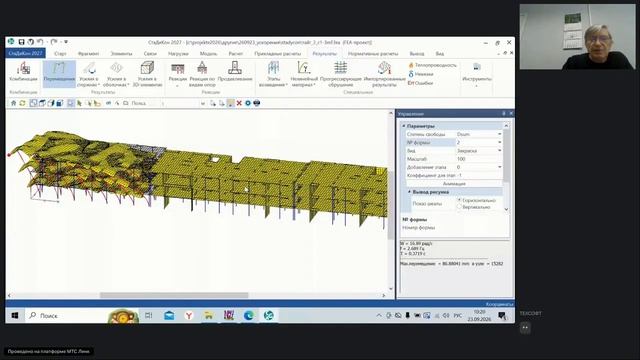Open Microsoft Edge from taskbar
The image size is (640, 360).
click(x=249, y=316)
